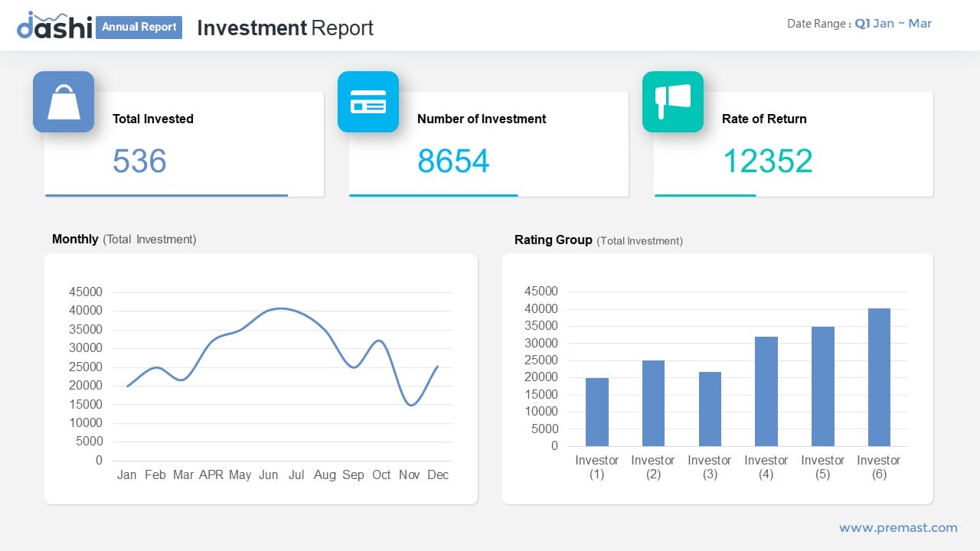Click the Number of Investment progress bar
Screen dimensions: 980x551
[433, 195]
